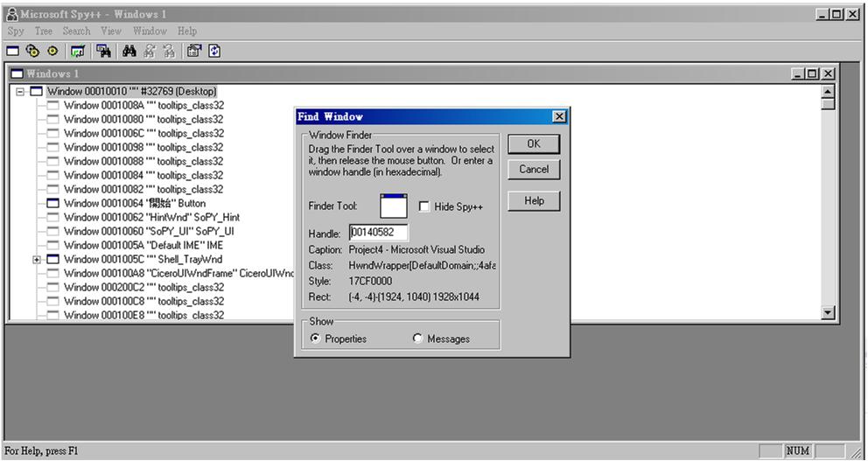Click the Processes view toolbar icon
The width and height of the screenshot is (868, 461).
pos(32,52)
